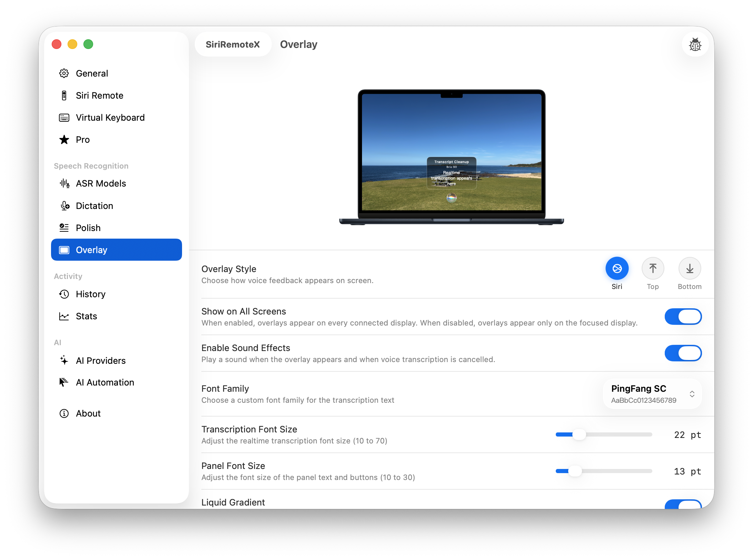The image size is (753, 560).
Task: Open Dictation settings
Action: 117,206
